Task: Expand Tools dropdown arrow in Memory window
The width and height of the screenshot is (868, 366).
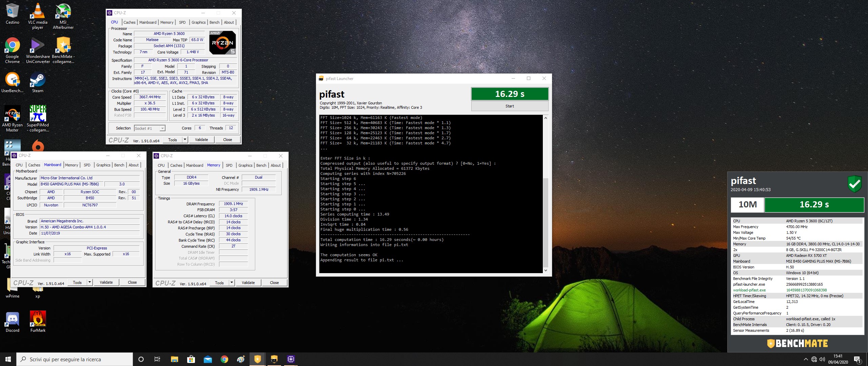Action: click(x=232, y=283)
